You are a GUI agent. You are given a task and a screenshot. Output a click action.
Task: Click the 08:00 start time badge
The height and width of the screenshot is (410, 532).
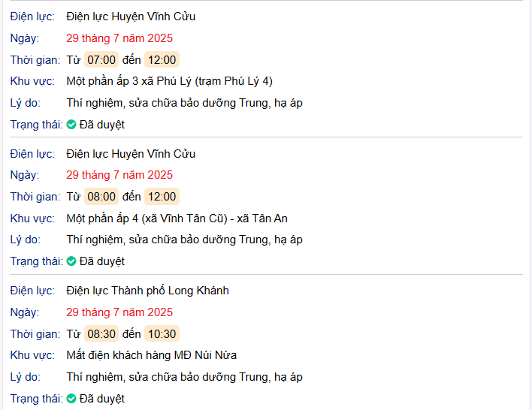101,197
